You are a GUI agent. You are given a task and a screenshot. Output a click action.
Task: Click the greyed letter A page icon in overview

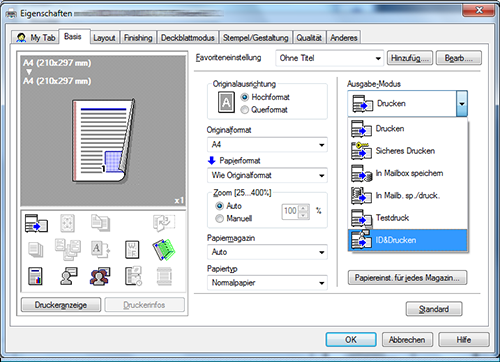100,250
